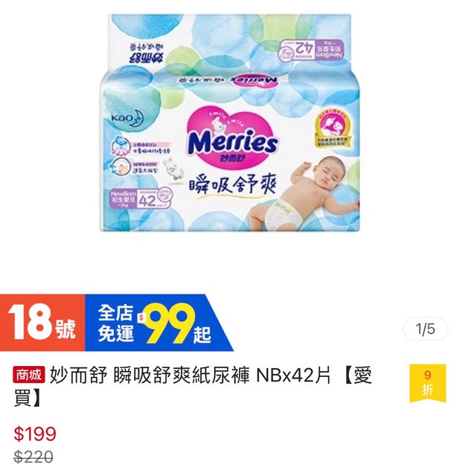Image resolution: width=459 pixels, height=476 pixels.
Task: Click the upside-down 42 label at top
Action: [312, 49]
